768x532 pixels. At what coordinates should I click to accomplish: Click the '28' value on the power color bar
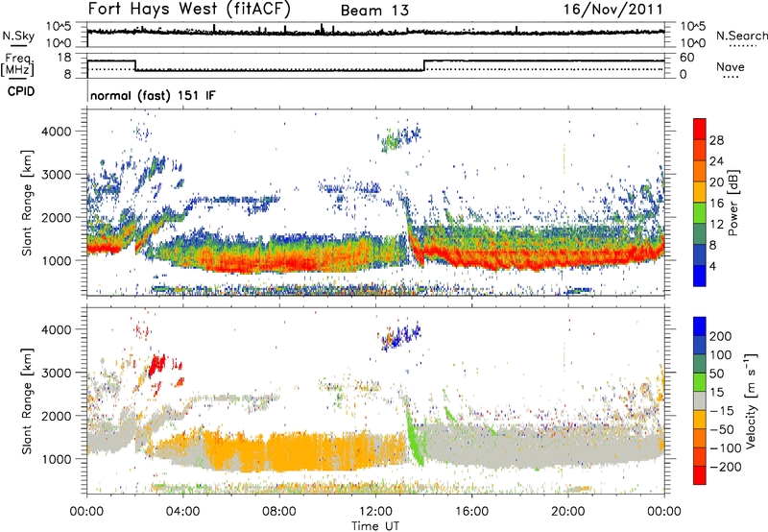tap(716, 140)
